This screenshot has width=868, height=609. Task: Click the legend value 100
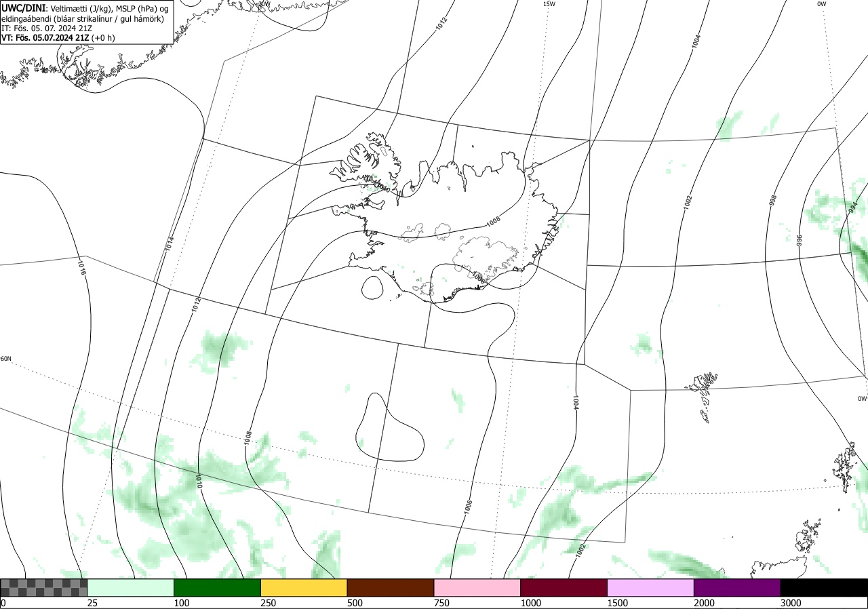(181, 603)
